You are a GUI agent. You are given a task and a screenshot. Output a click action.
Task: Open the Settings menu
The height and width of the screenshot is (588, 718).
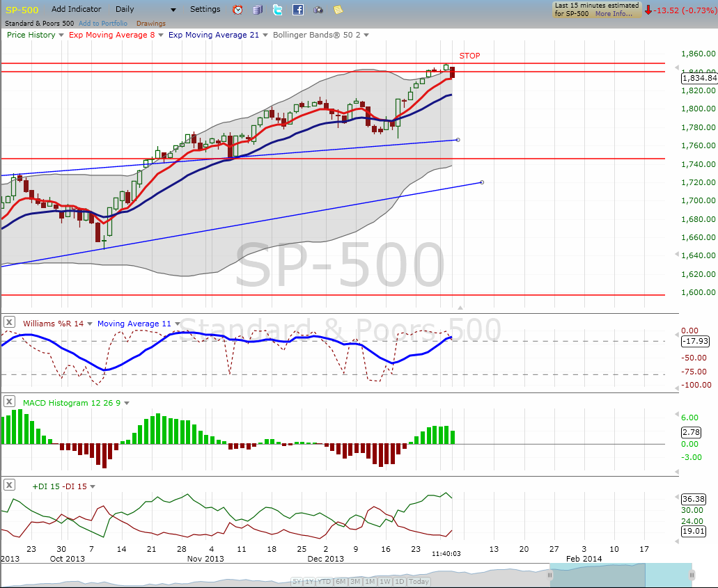point(205,9)
